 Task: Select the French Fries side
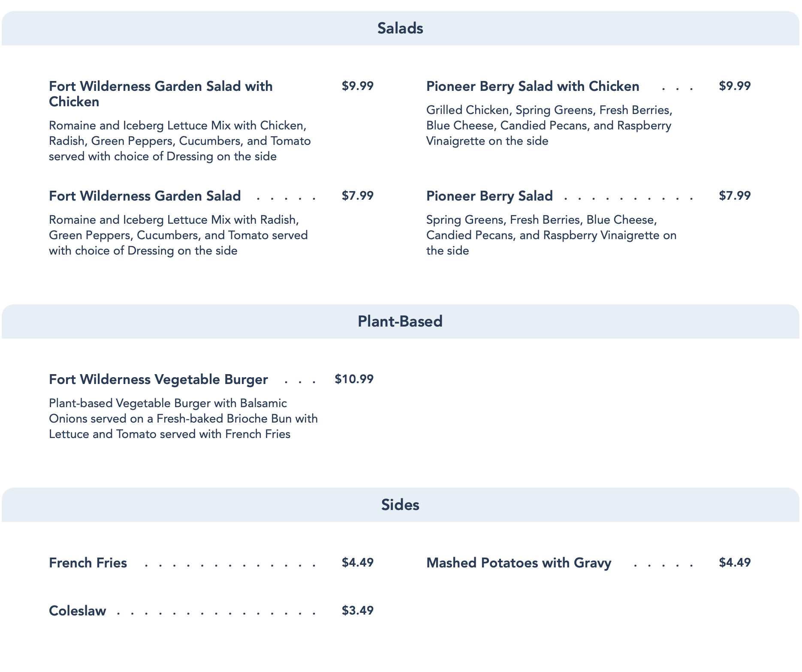point(88,563)
